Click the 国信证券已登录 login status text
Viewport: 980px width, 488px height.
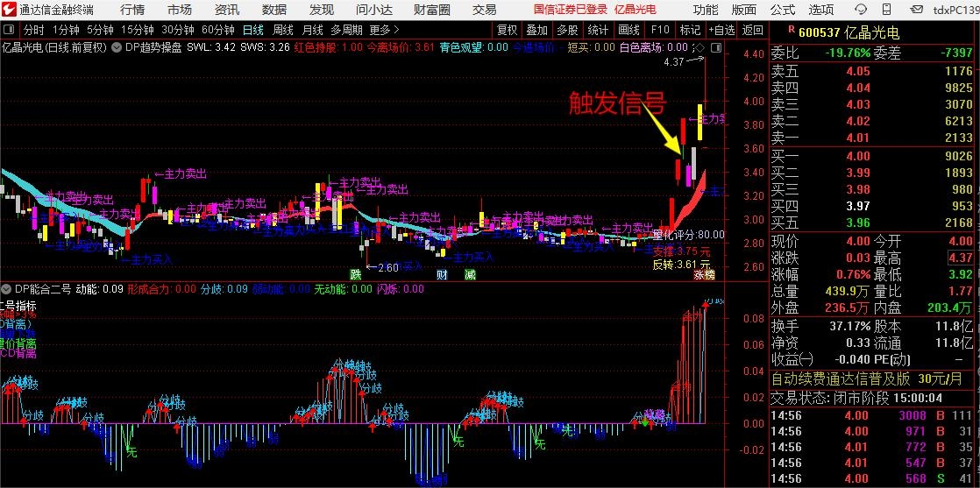(571, 10)
